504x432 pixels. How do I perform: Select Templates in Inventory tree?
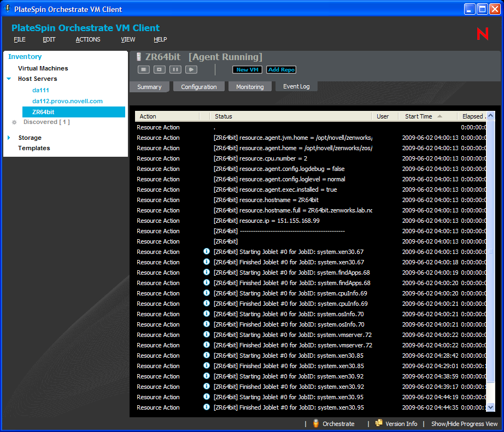(34, 148)
